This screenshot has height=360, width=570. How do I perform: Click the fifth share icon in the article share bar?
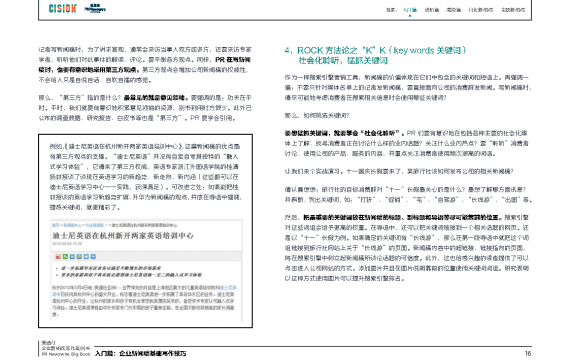(86, 257)
